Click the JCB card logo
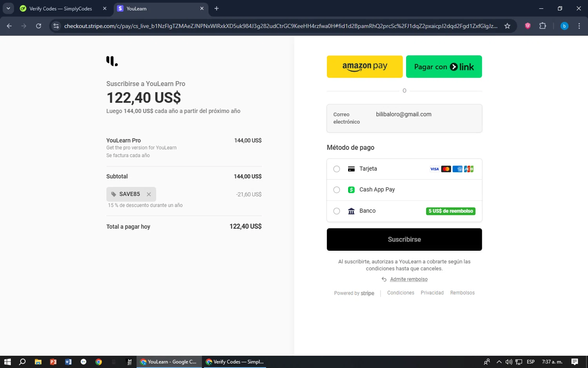Screen dimensions: 588x368 click(468, 169)
